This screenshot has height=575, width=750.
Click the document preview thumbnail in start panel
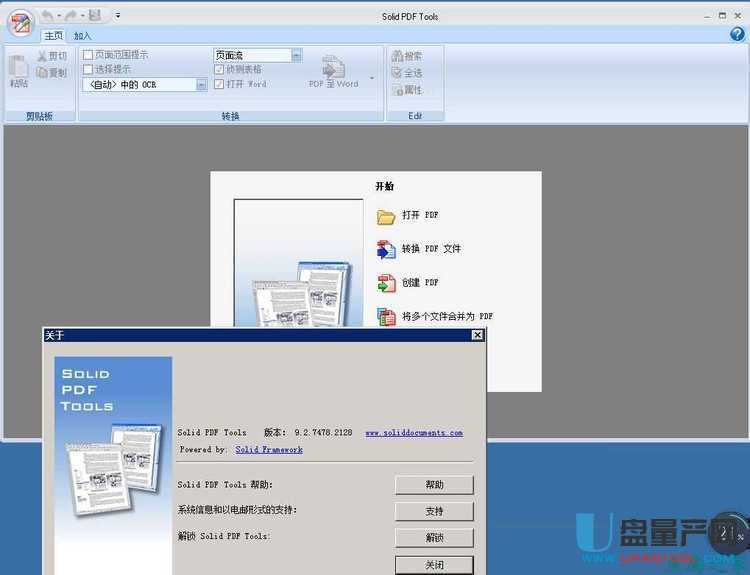[298, 263]
